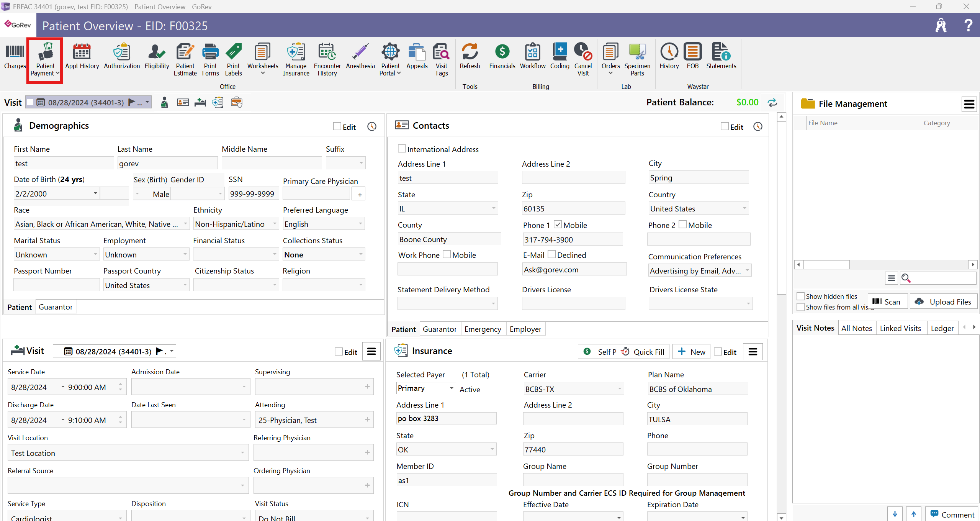The height and width of the screenshot is (521, 980).
Task: Check International Address box
Action: coord(402,149)
